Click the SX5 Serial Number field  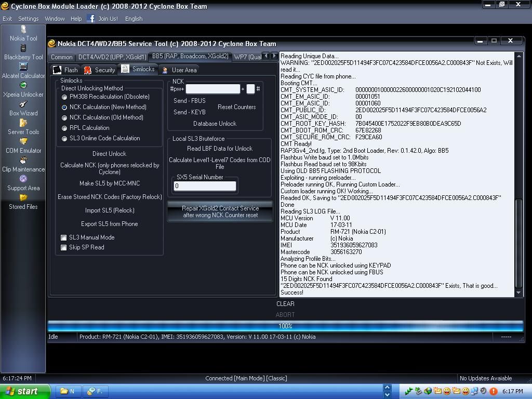pos(205,186)
